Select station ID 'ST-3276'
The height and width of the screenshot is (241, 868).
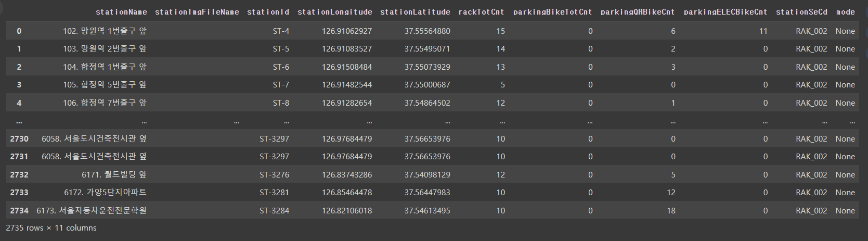(274, 175)
